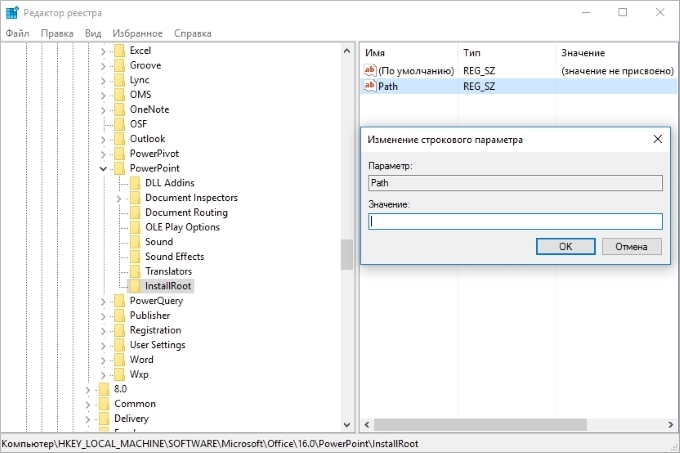Open the Справка menu
680x453 pixels.
point(193,33)
